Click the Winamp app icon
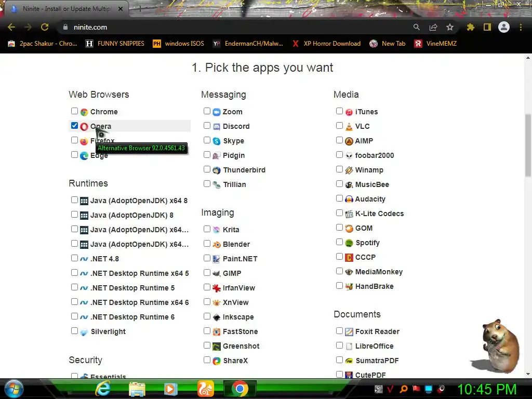Screen dimensions: 532x399 click(349, 170)
